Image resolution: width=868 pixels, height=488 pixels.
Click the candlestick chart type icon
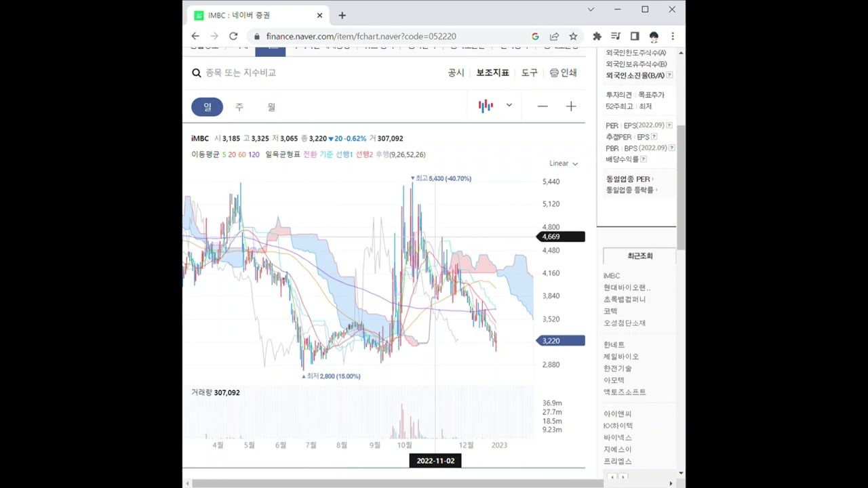(x=486, y=106)
